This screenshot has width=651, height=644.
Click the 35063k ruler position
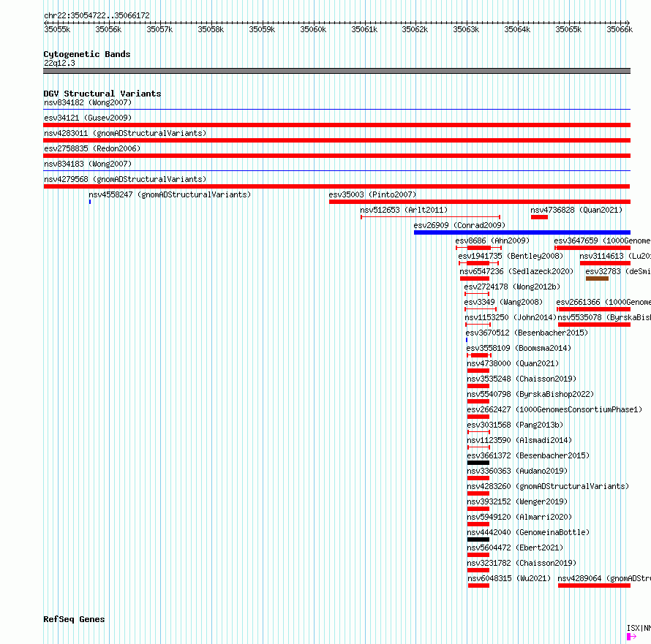[x=466, y=29]
